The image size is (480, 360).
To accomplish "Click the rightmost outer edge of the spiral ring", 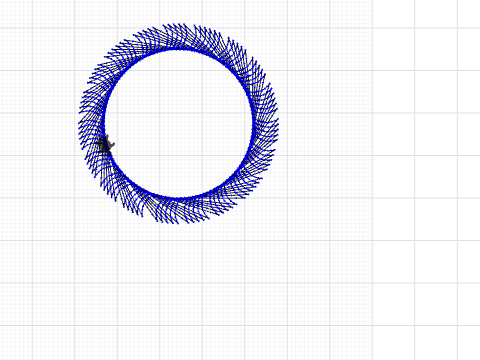I will click(x=278, y=124).
